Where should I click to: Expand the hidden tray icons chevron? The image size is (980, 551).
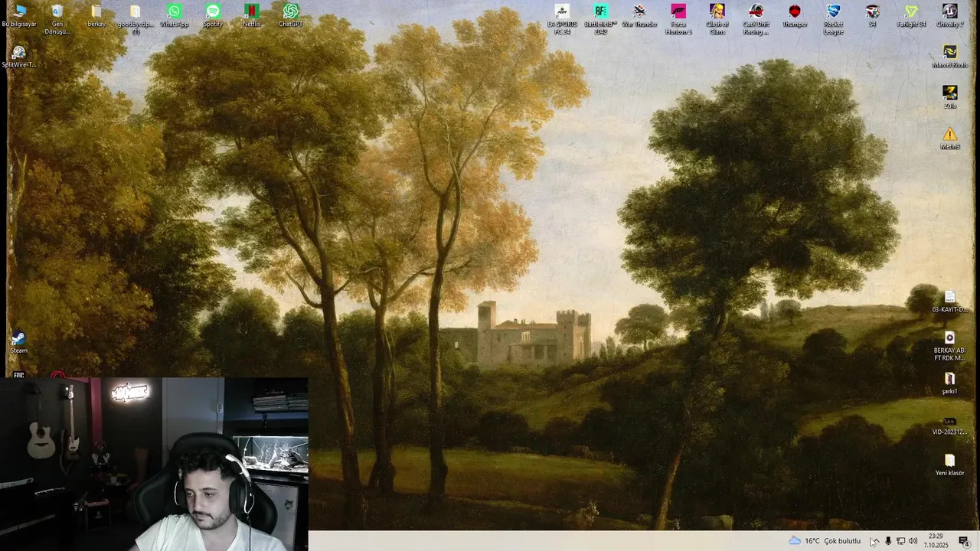pos(874,541)
